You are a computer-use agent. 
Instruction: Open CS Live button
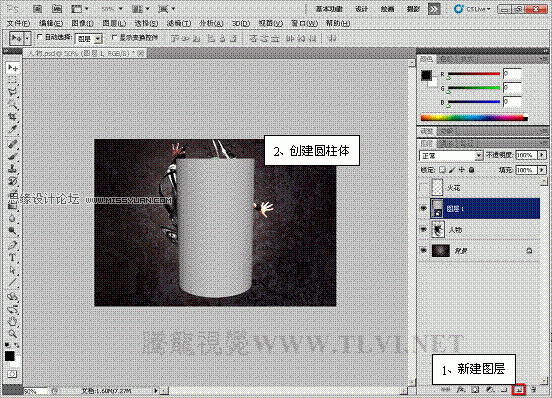(x=472, y=9)
